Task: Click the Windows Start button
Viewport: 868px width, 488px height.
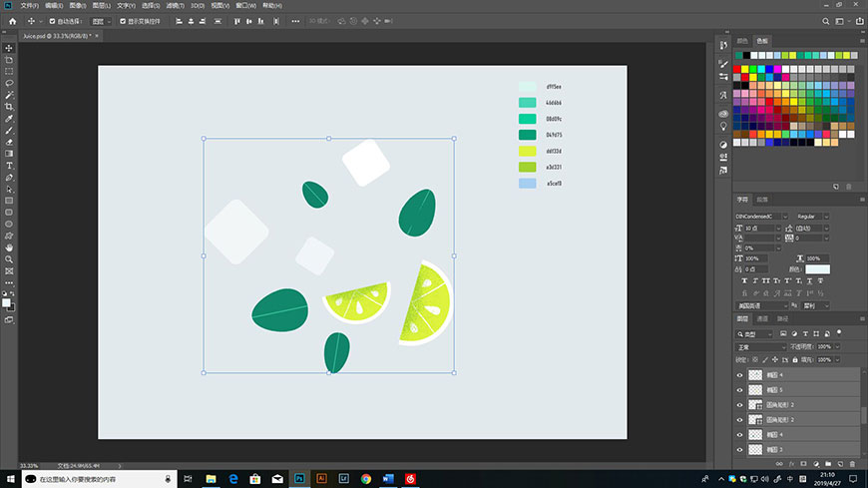Action: 9,479
